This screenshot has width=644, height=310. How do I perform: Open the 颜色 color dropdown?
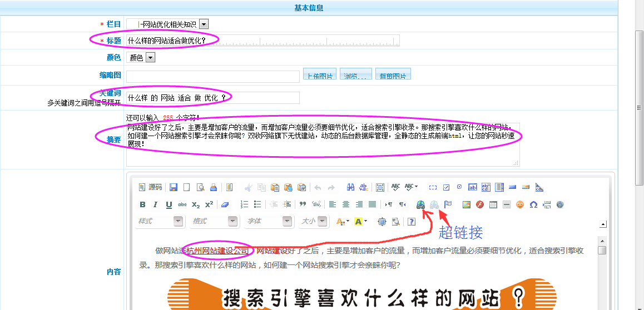(x=150, y=57)
